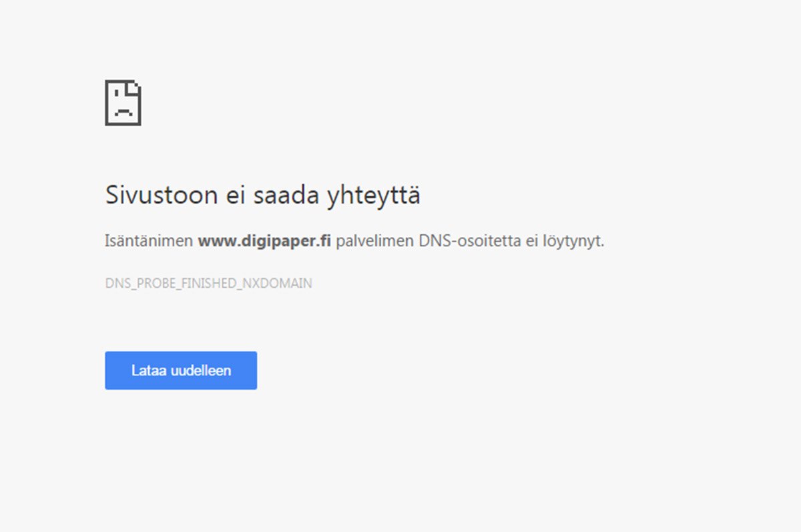Click the .fi ending of the hostname
This screenshot has height=532, width=801.
322,241
